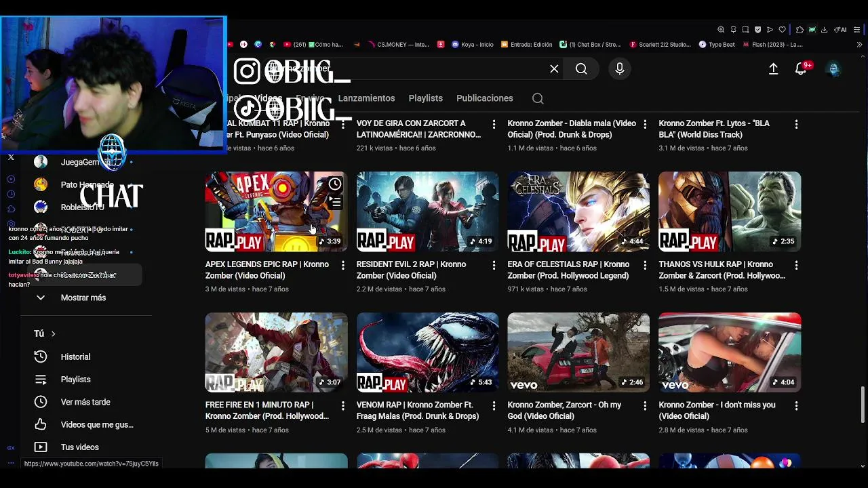Open the account avatar menu
The height and width of the screenshot is (488, 868).
coord(834,68)
